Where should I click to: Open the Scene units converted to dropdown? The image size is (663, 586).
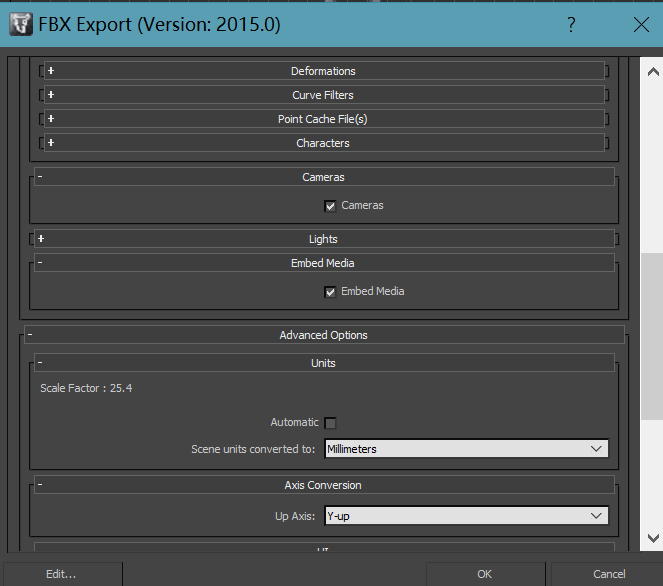tap(467, 449)
